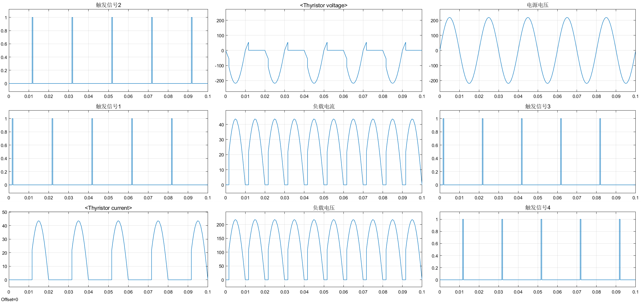Click inside the 电源电压 sine wave axes
Image resolution: width=644 pixels, height=304 pixels.
[537, 50]
